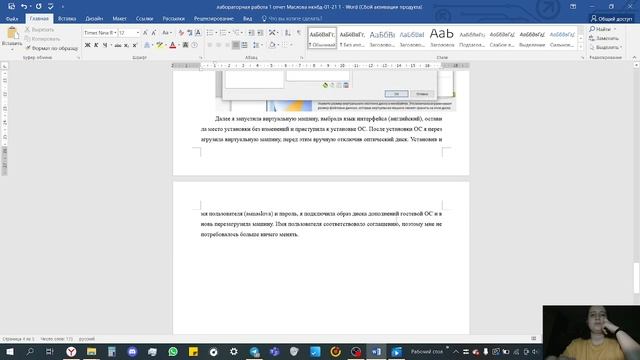
Task: Align text to the left
Action: pyautogui.click(x=210, y=45)
